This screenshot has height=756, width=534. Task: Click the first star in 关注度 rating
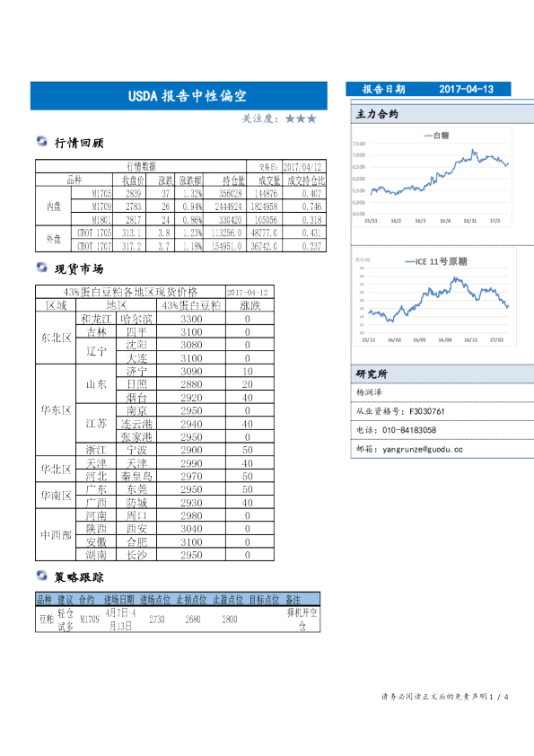click(x=290, y=119)
